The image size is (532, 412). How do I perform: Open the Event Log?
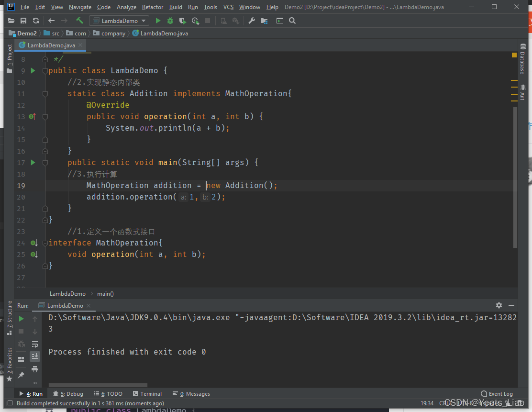(497, 394)
